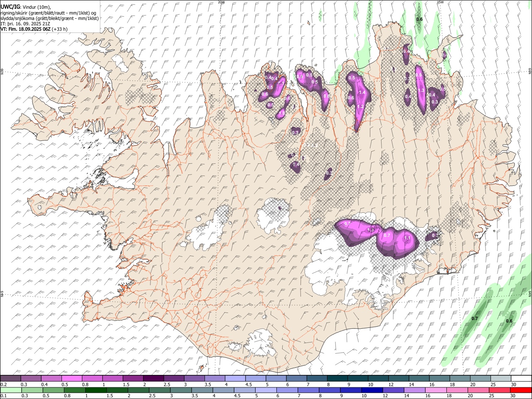Click the '0.2' legend label
Viewport: 532px width, 399px height.
(x=4, y=384)
